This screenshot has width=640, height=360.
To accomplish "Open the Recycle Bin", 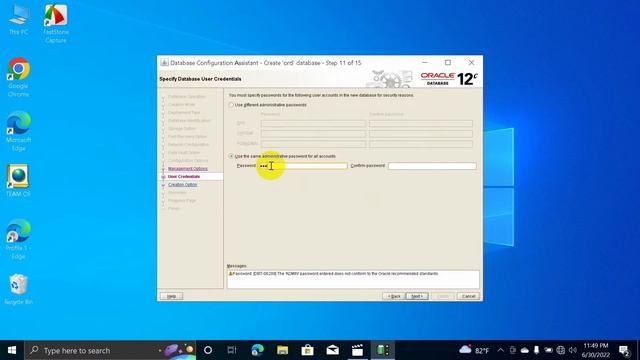I will pos(18,289).
